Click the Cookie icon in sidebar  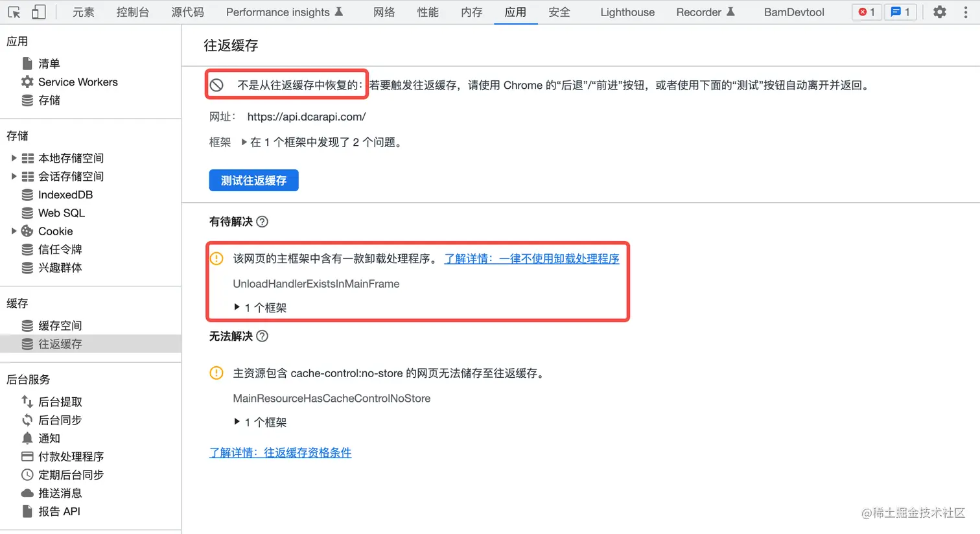tap(27, 231)
